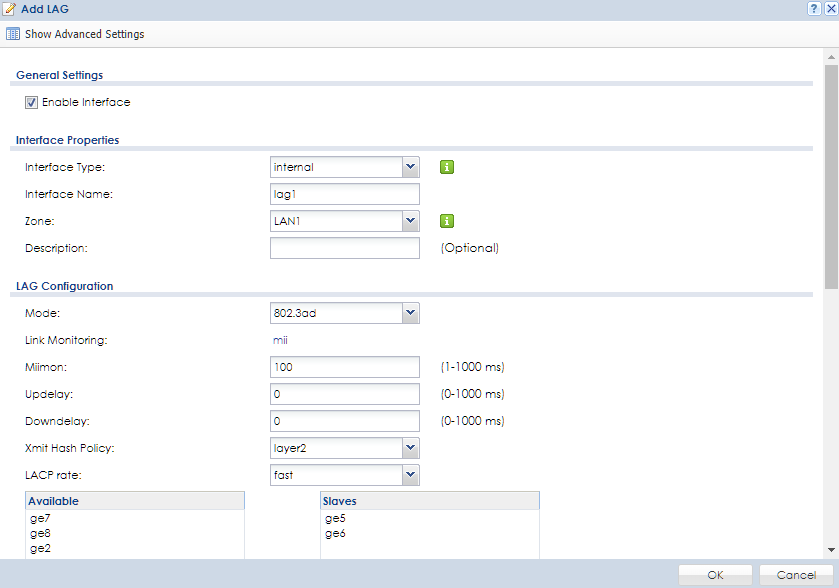Image resolution: width=839 pixels, height=588 pixels.
Task: Click the Miimon input field
Action: click(344, 367)
